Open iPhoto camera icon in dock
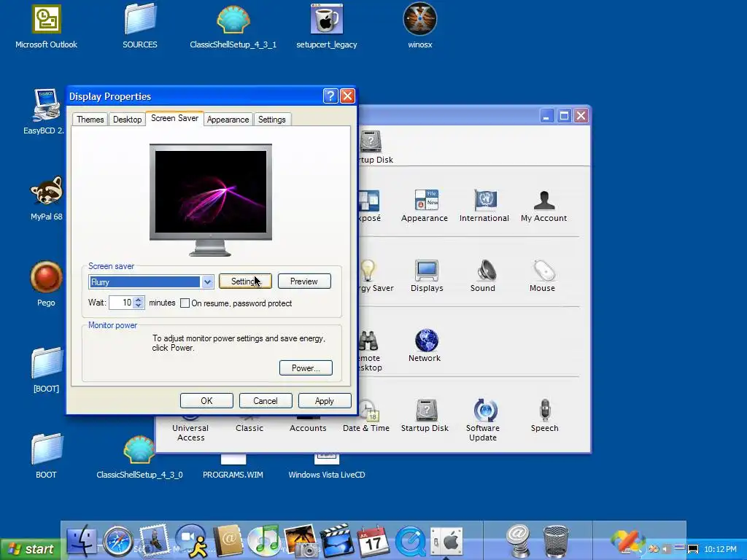 click(x=301, y=540)
